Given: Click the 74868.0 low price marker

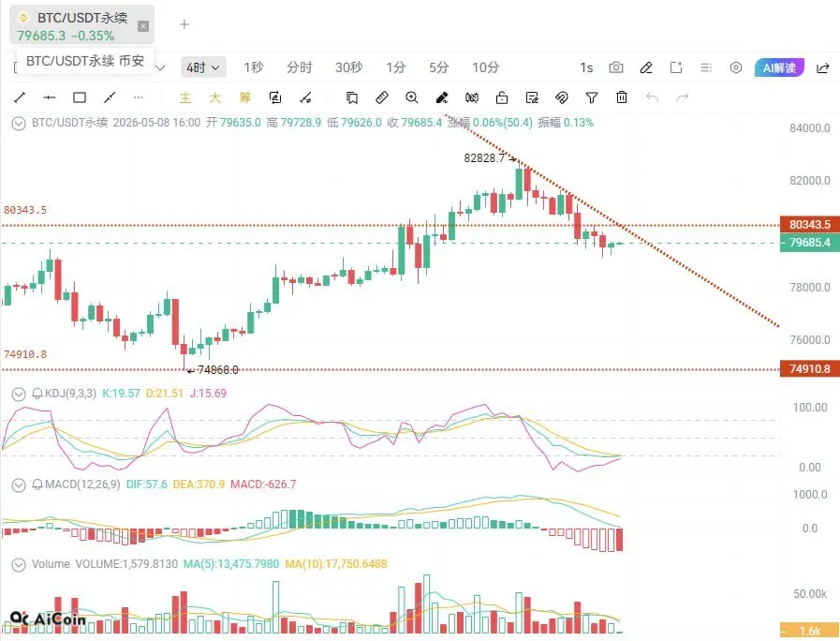Looking at the screenshot, I should [x=218, y=370].
